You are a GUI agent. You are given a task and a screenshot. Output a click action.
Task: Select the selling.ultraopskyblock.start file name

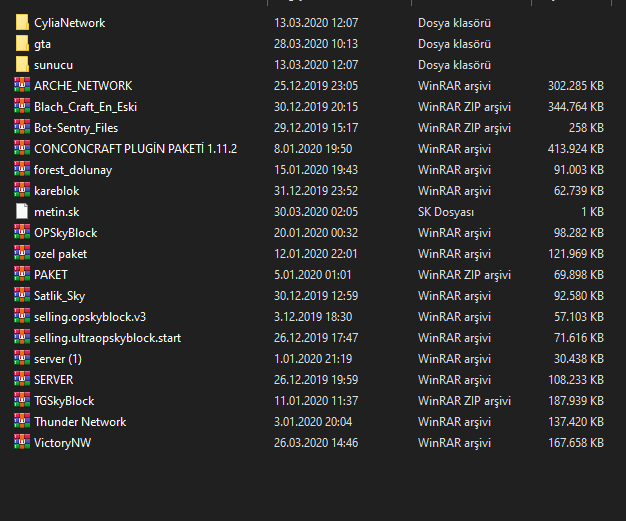[107, 338]
